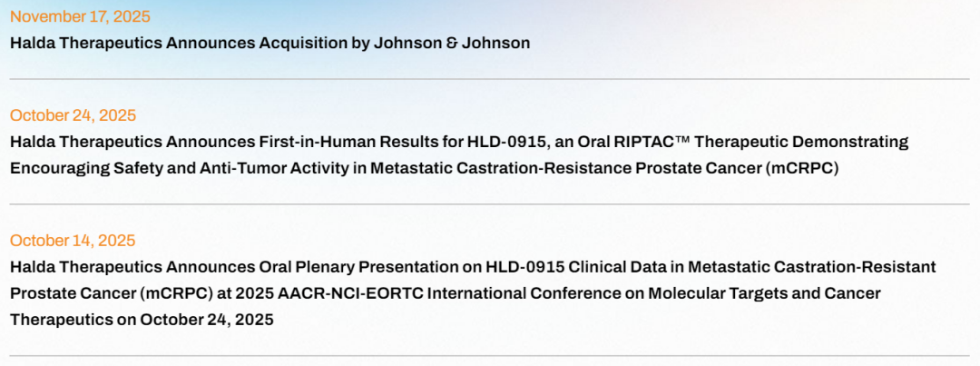Viewport: 980px width, 366px height.
Task: Open the Oral Plenary Presentation announcement
Action: pos(472,267)
